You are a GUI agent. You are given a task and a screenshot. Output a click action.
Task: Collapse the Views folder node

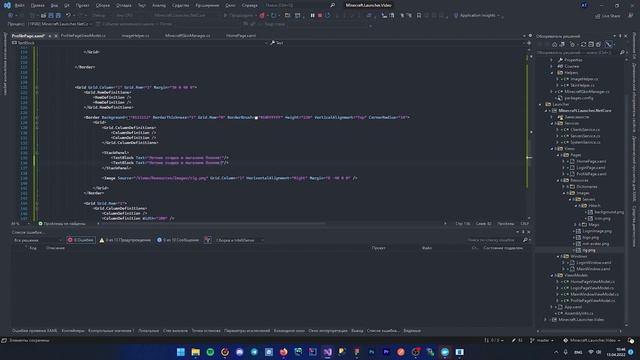(552, 149)
